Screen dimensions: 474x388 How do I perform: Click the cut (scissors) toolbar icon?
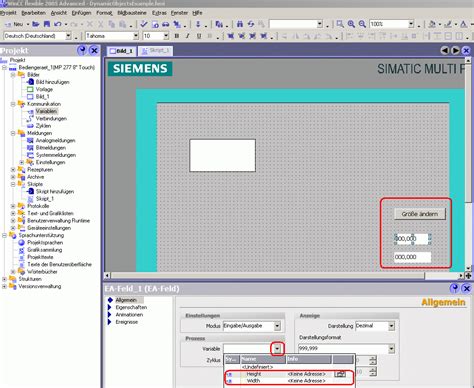[101, 24]
